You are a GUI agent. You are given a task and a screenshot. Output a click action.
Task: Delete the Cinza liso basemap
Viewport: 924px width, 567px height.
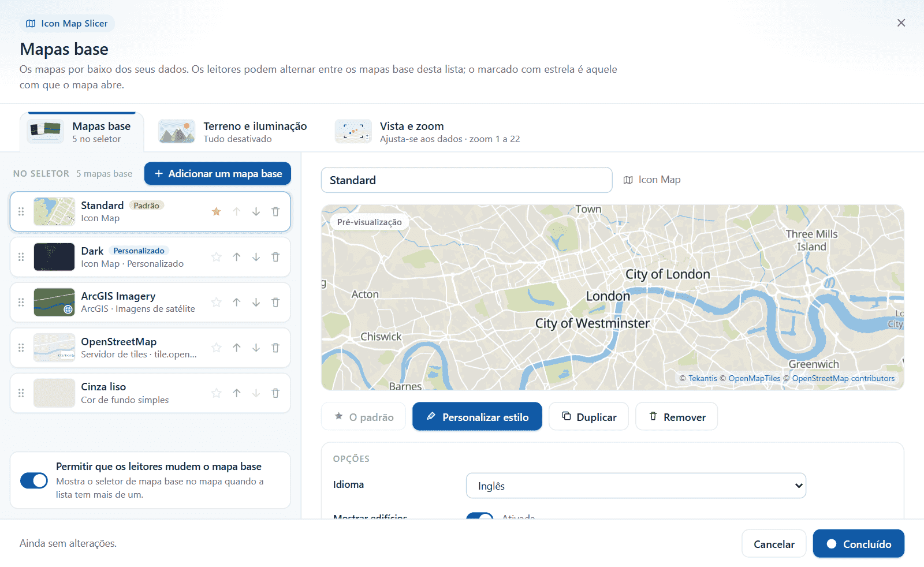point(275,393)
